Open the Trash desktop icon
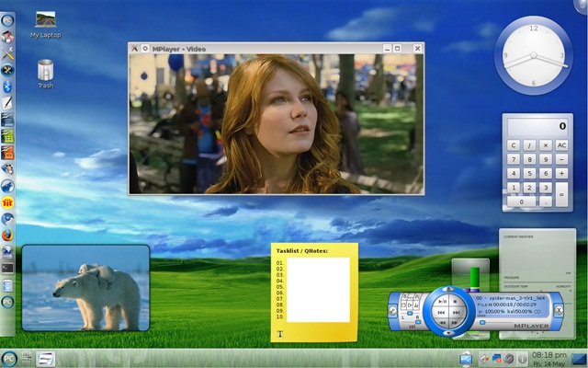Image resolution: width=588 pixels, height=368 pixels. point(45,74)
